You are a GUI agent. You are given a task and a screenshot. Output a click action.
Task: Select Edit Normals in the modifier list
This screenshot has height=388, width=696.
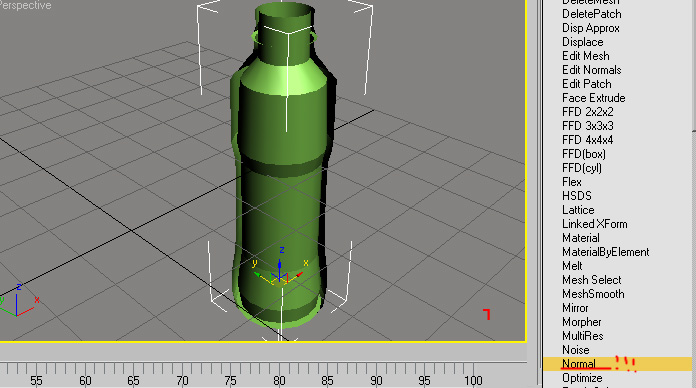[x=592, y=70]
